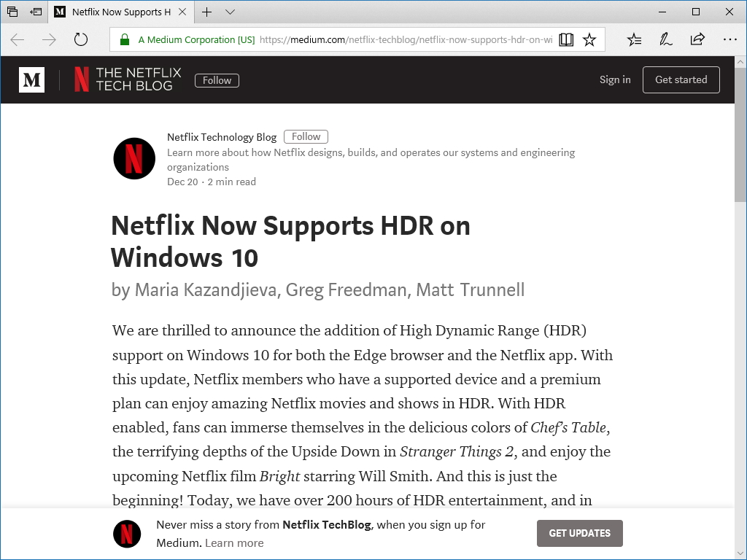Reload the current page
Screen dimensions: 747x560
coord(80,39)
